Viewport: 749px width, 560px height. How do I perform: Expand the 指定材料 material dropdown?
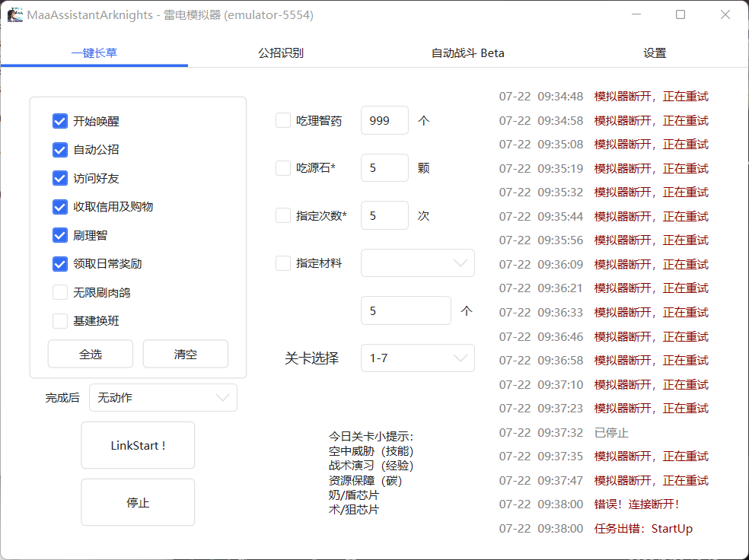click(x=418, y=263)
